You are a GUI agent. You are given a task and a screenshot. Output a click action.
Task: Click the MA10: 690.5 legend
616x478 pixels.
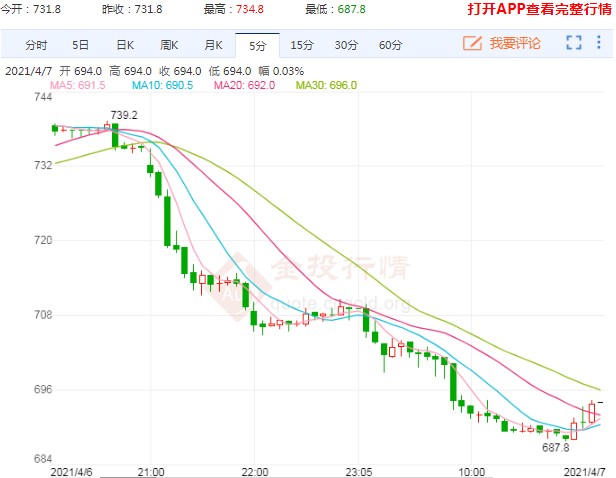pos(162,85)
